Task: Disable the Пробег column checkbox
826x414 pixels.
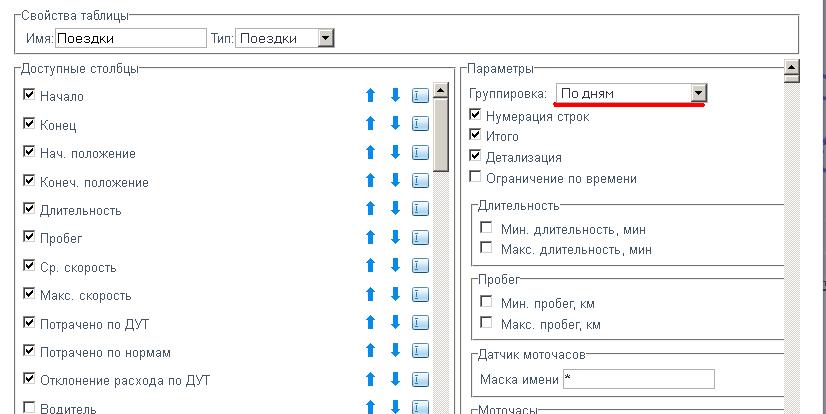Action: [x=29, y=237]
